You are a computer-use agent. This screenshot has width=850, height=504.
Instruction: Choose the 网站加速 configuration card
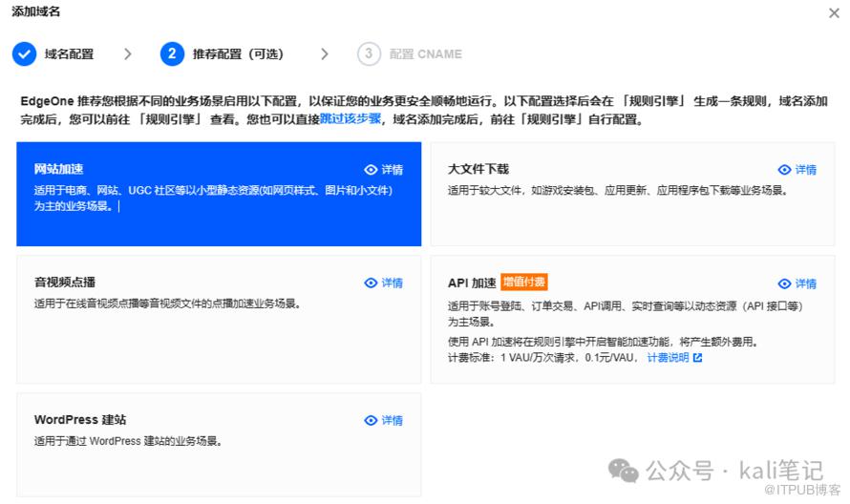point(219,194)
